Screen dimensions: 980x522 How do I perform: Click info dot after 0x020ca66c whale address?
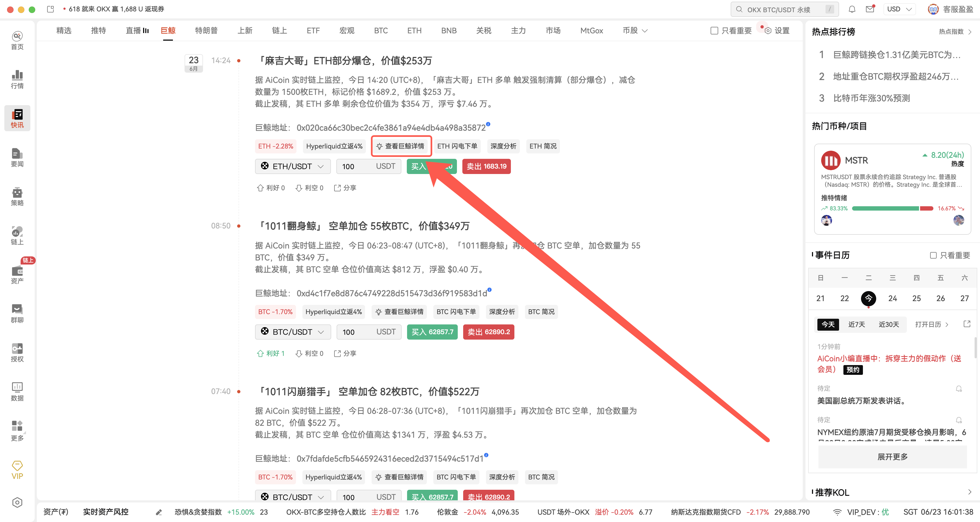[x=488, y=124]
